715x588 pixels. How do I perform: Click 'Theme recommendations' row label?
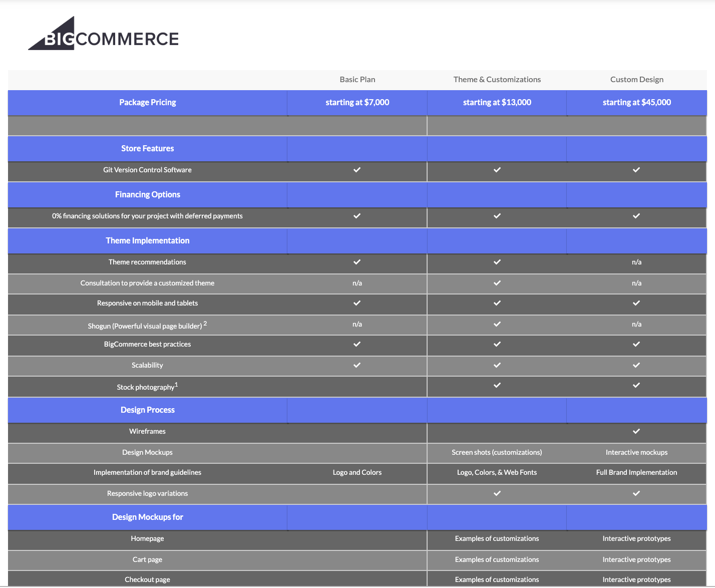(148, 262)
